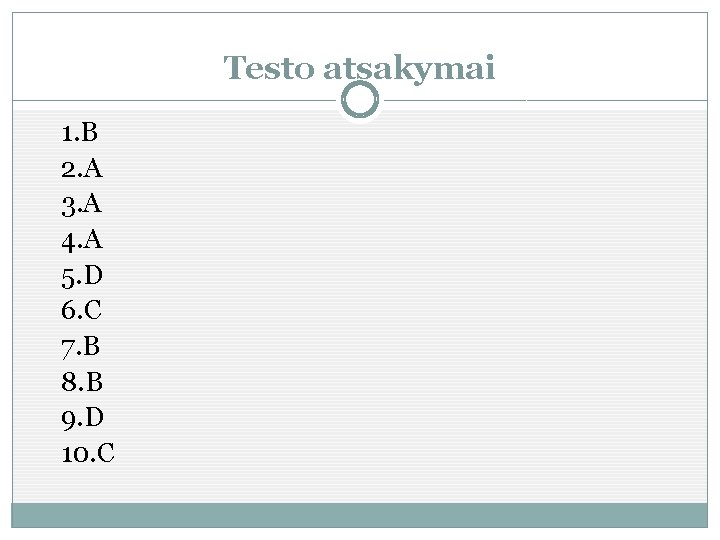Click the letter 'C' in answer 10
Image resolution: width=720 pixels, height=540 pixels.
point(106,453)
